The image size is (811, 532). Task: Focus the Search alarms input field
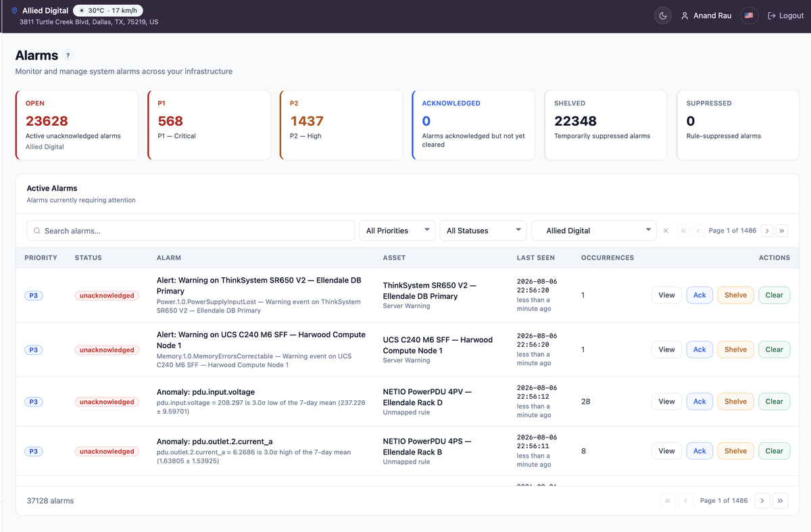[x=191, y=231]
